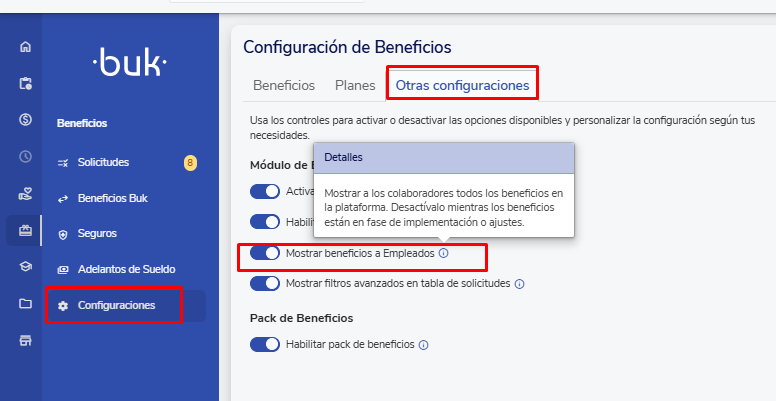Open the Planes tab

coord(355,86)
